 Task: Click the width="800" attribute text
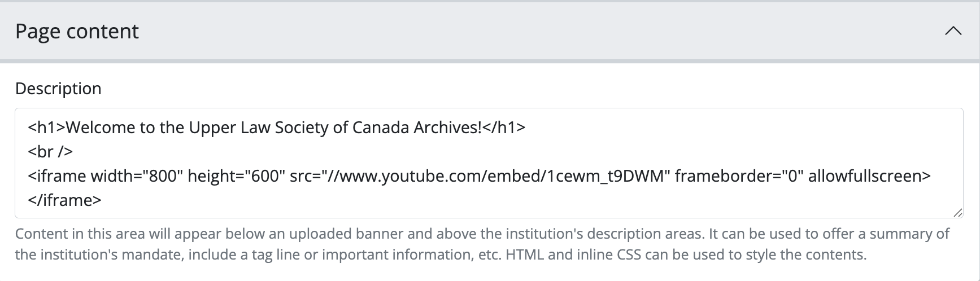pos(134,176)
